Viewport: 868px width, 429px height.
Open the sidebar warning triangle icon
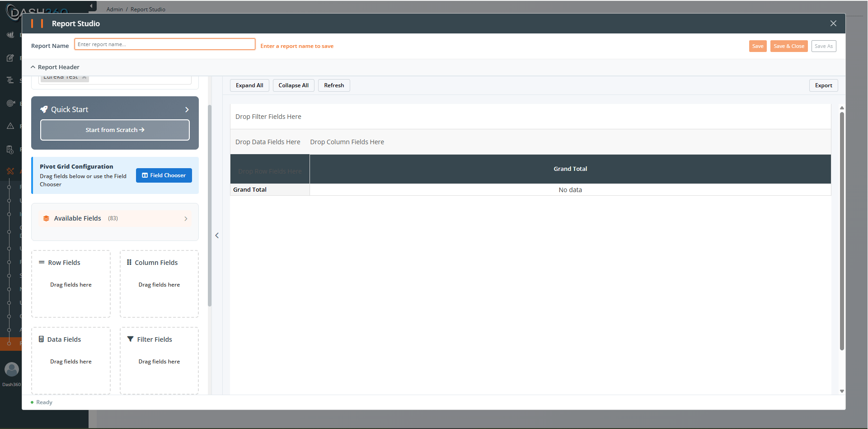point(10,126)
